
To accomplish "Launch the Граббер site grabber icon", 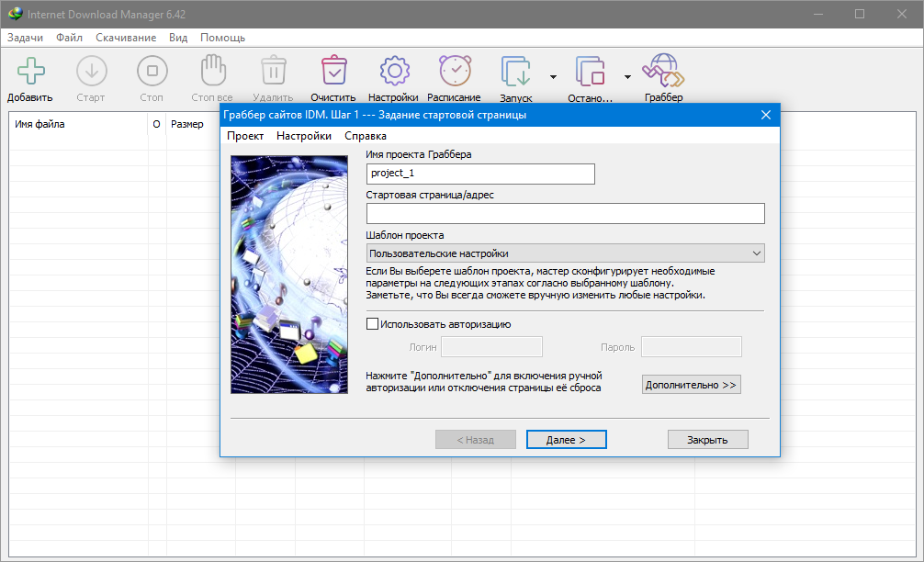I will point(662,72).
